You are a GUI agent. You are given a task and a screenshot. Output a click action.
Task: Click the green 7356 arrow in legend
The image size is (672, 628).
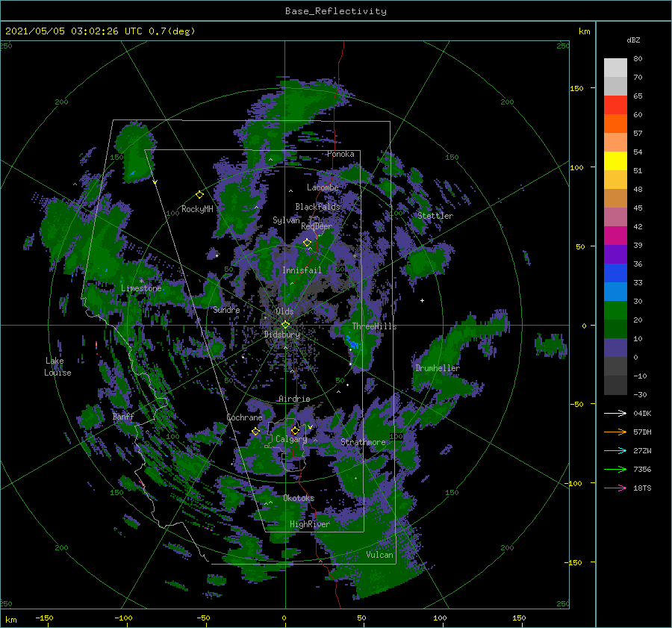click(x=615, y=470)
